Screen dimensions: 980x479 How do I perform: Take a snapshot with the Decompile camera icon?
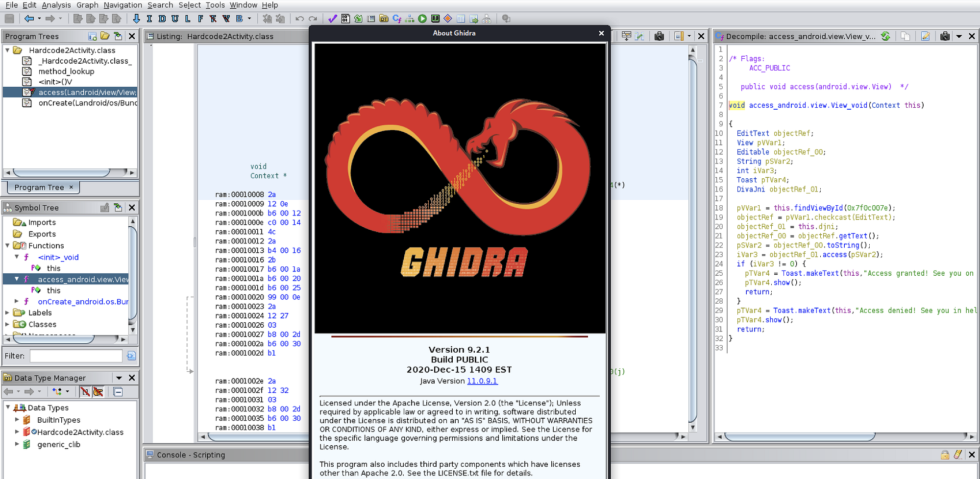pos(945,36)
